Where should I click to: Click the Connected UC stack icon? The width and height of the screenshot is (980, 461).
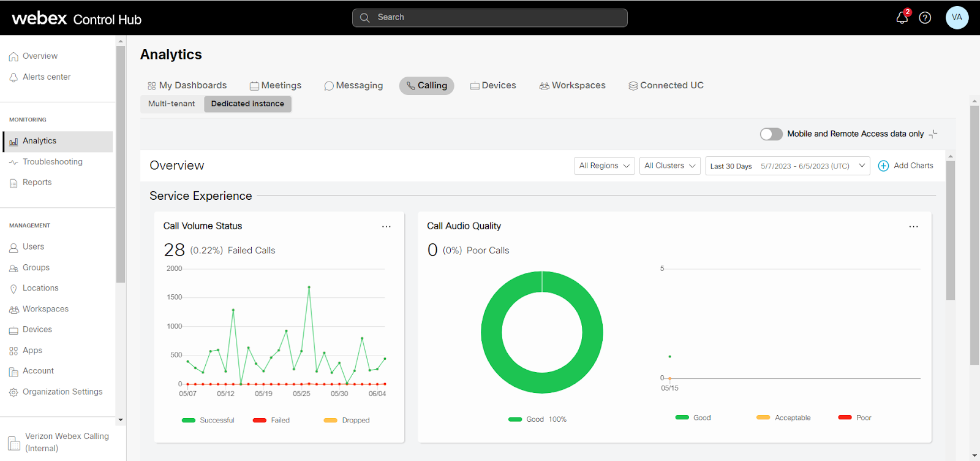[x=633, y=86]
